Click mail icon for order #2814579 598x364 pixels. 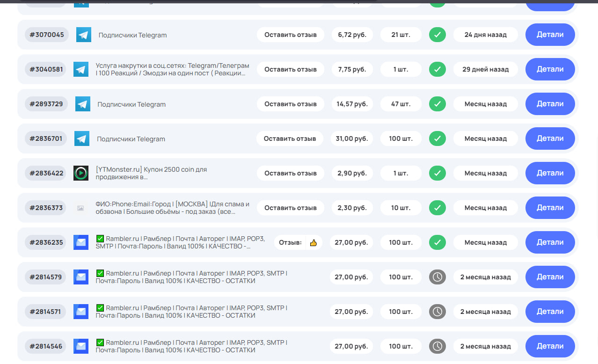click(81, 277)
